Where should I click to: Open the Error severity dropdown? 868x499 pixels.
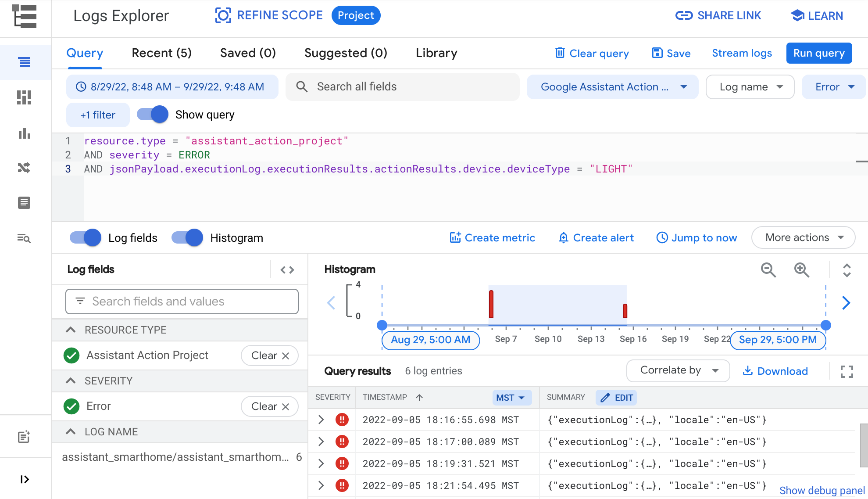(x=834, y=87)
